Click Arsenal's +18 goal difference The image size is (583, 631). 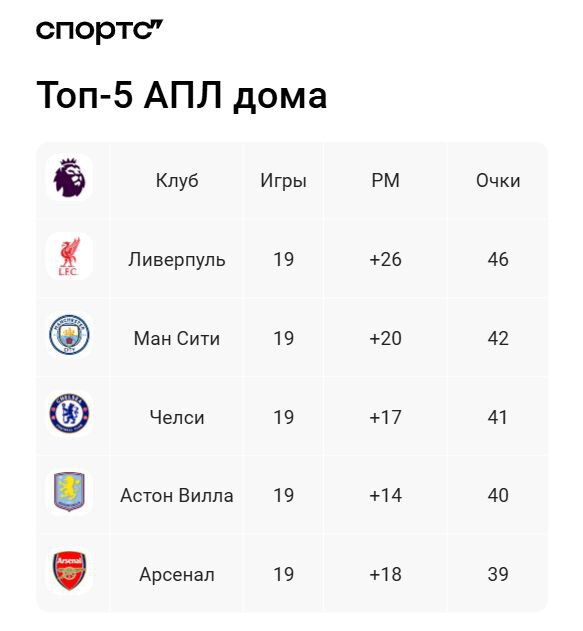click(x=385, y=574)
